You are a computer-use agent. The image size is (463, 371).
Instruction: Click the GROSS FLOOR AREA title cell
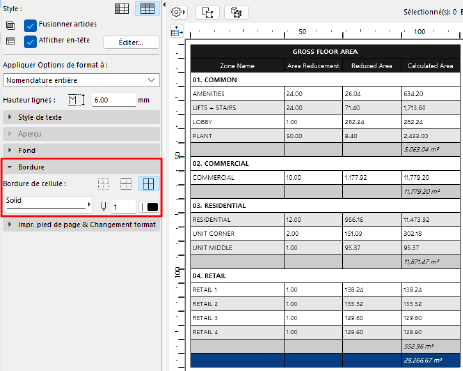[x=325, y=52]
